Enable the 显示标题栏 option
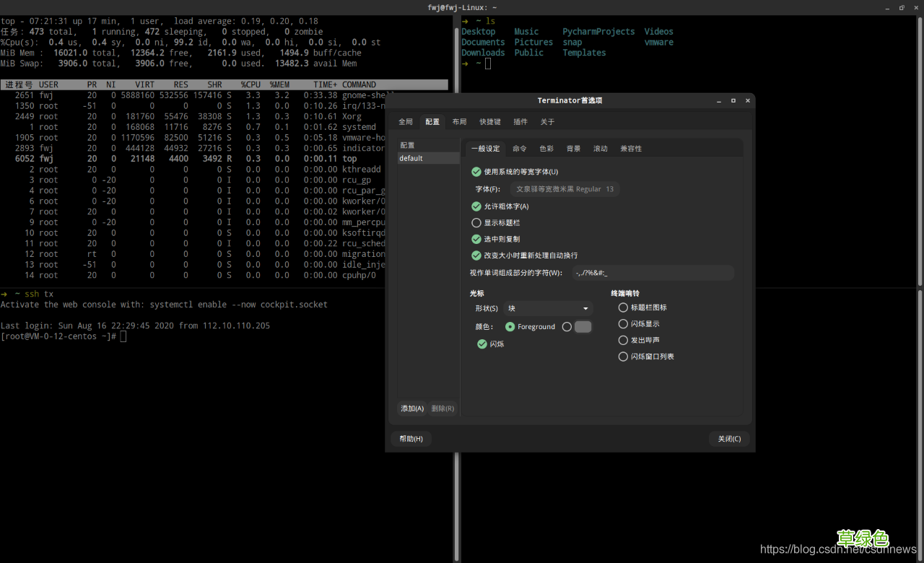The width and height of the screenshot is (924, 563). point(476,223)
